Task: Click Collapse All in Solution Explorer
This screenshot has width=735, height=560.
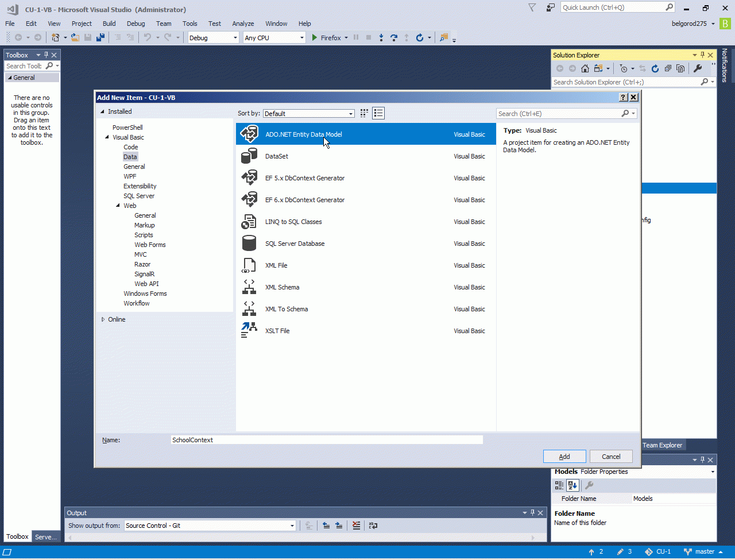Action: 668,69
